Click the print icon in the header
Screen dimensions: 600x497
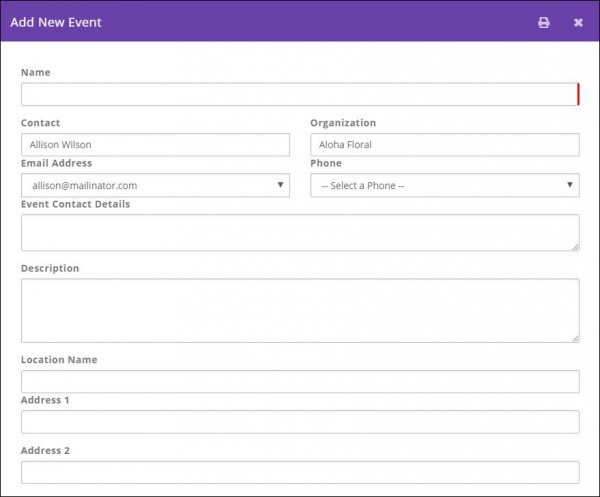[x=544, y=22]
